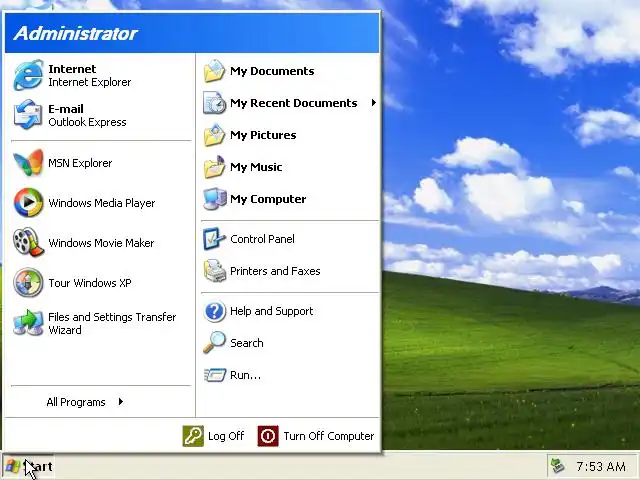Click the network tray icon beside the clock
Viewport: 640px width, 480px height.
(558, 466)
